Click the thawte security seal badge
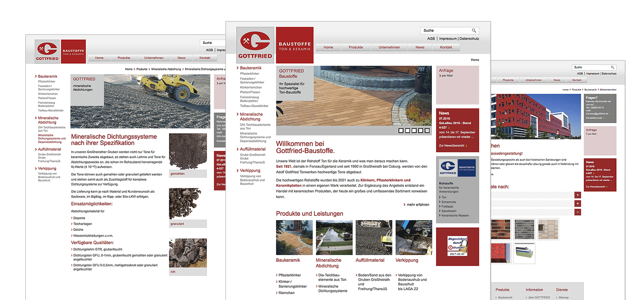 (457, 246)
